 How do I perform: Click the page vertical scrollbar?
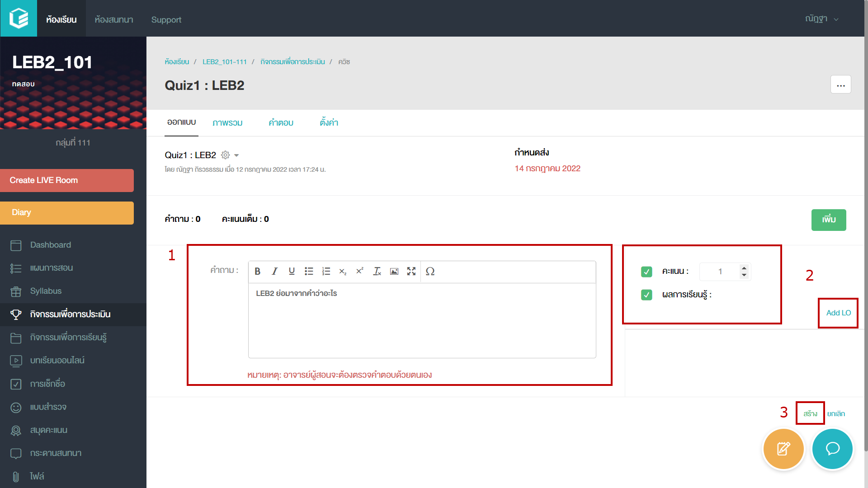[x=866, y=226]
